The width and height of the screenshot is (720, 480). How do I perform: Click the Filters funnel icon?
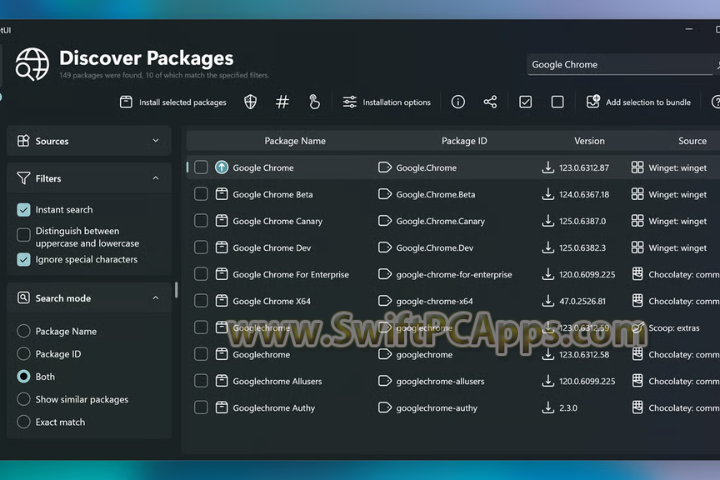[23, 178]
